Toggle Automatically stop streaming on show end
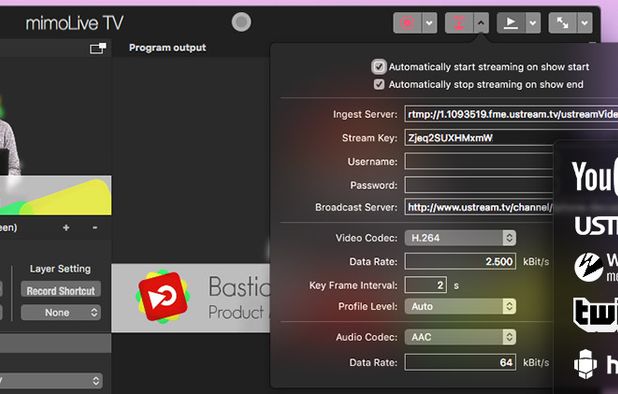Image resolution: width=618 pixels, height=394 pixels. pyautogui.click(x=379, y=84)
